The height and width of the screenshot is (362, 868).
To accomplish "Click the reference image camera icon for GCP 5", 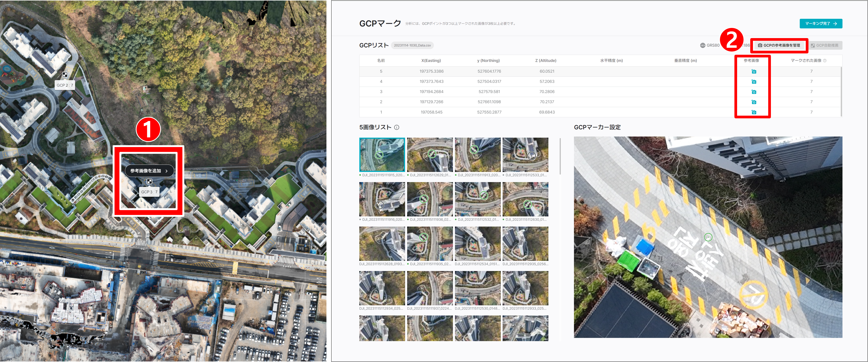I will coord(754,71).
